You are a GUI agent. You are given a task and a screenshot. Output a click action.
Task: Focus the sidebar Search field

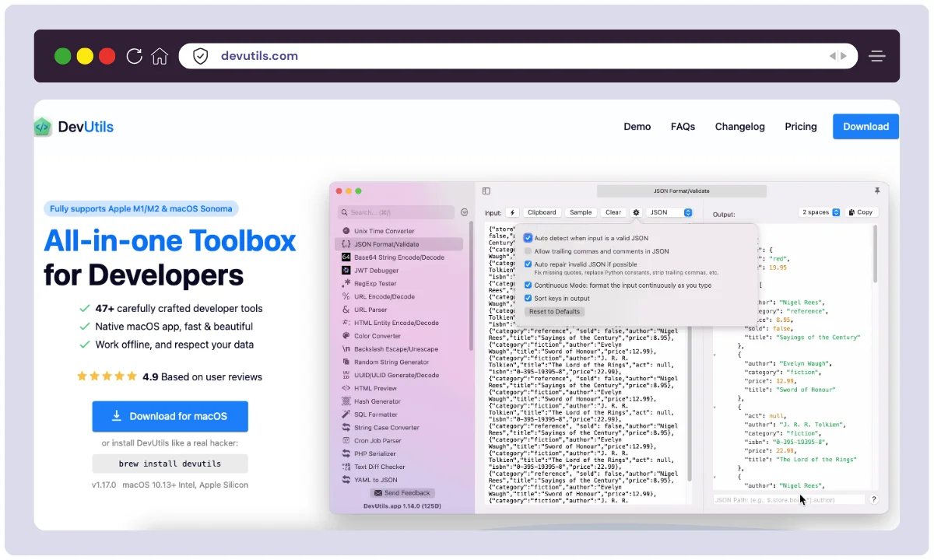[x=395, y=212]
